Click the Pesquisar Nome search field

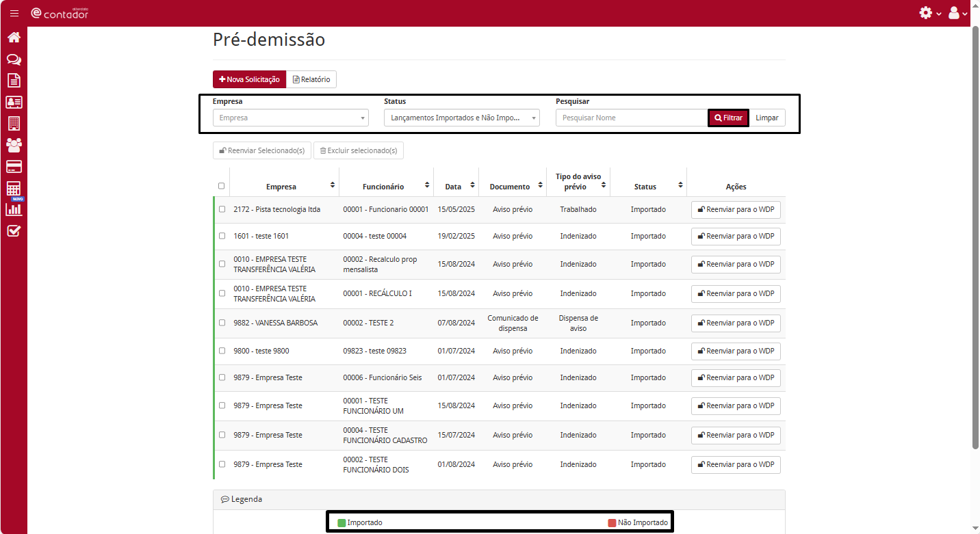pyautogui.click(x=631, y=118)
